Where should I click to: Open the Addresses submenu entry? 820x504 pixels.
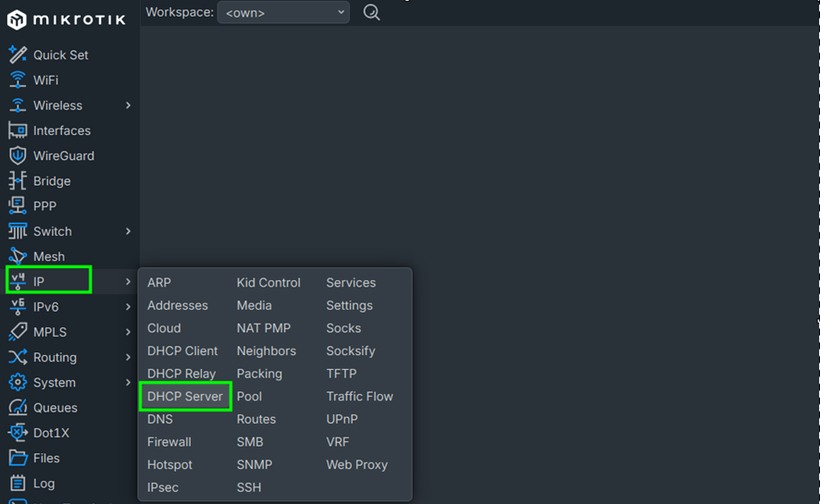click(178, 305)
